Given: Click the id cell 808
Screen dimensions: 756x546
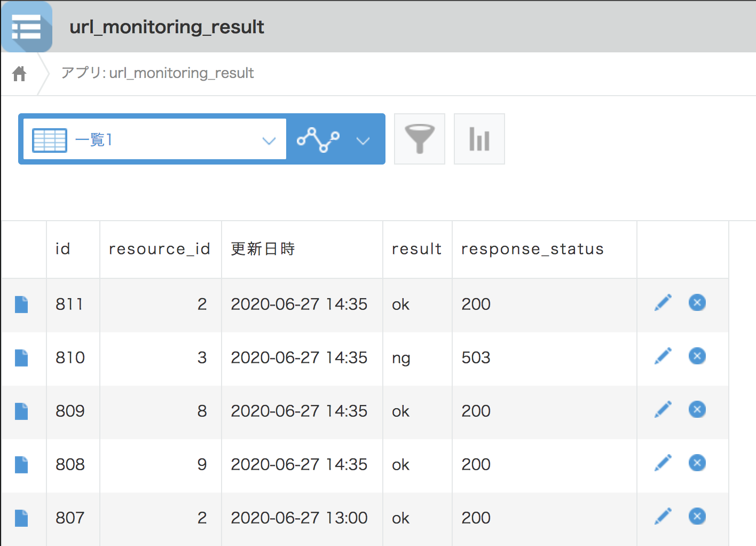Looking at the screenshot, I should tap(70, 464).
